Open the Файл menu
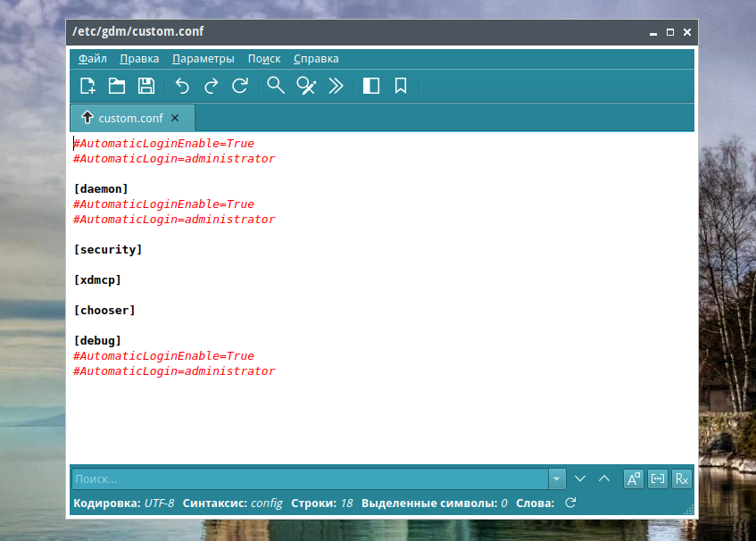The height and width of the screenshot is (541, 756). coord(92,59)
